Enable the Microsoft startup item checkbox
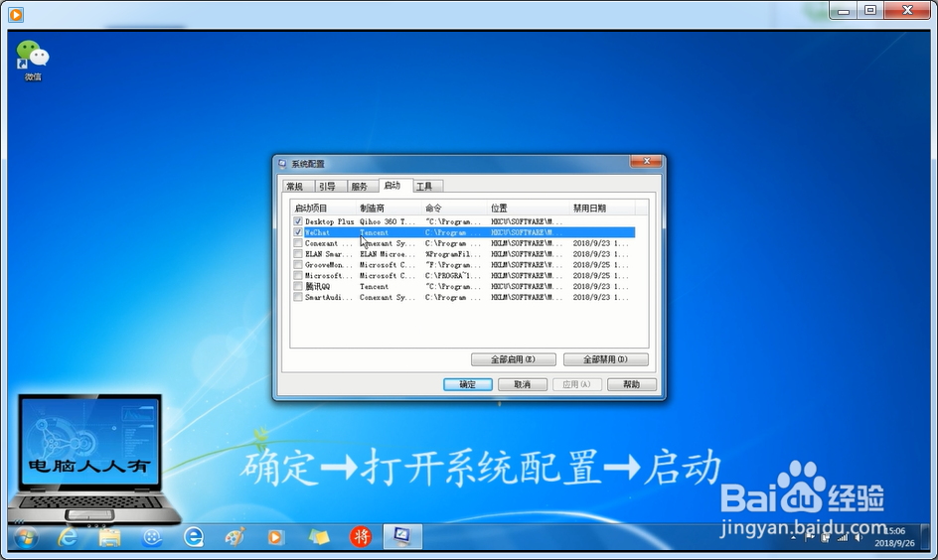This screenshot has height=560, width=938. point(298,275)
